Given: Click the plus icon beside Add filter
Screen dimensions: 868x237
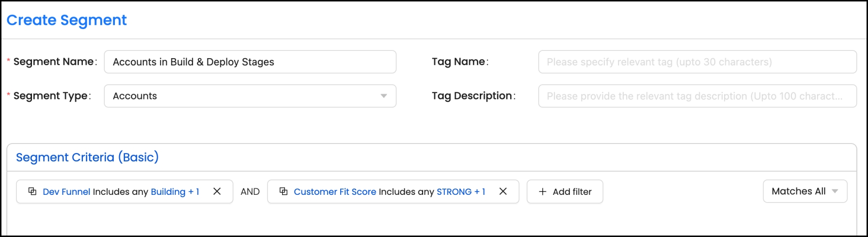Looking at the screenshot, I should (543, 192).
